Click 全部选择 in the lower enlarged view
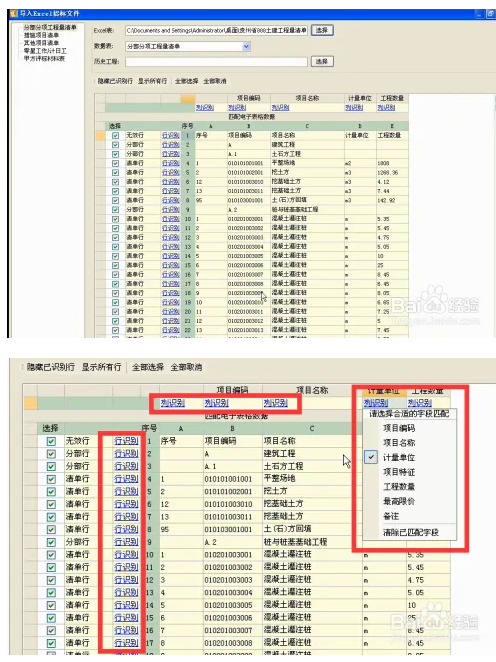The width and height of the screenshot is (496, 662). click(x=148, y=367)
